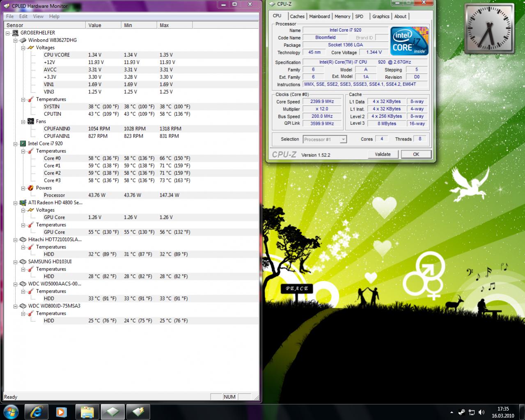Collapse the WDC WD800JD-75MSA3 node
525x420 pixels.
coord(16,306)
